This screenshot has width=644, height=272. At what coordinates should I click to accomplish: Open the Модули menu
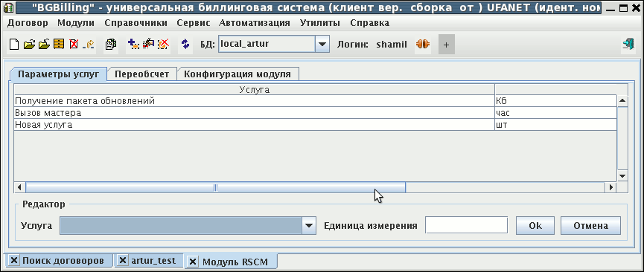[x=76, y=23]
